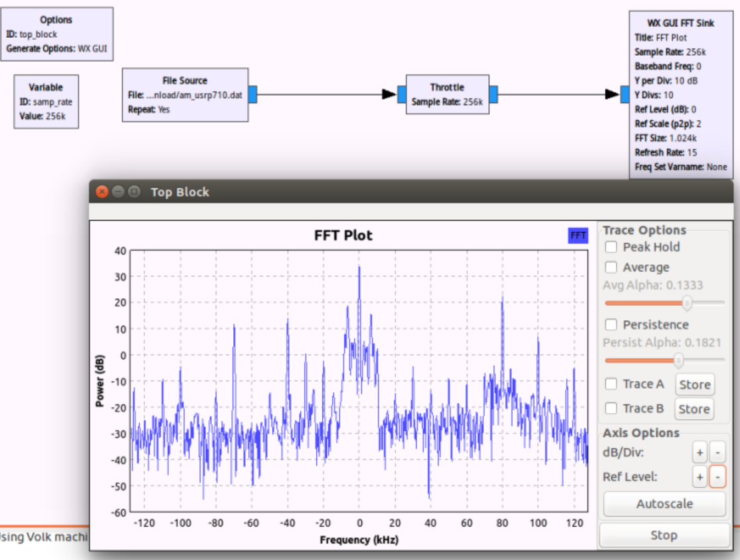Lower Ref Level using the minus button

(717, 477)
